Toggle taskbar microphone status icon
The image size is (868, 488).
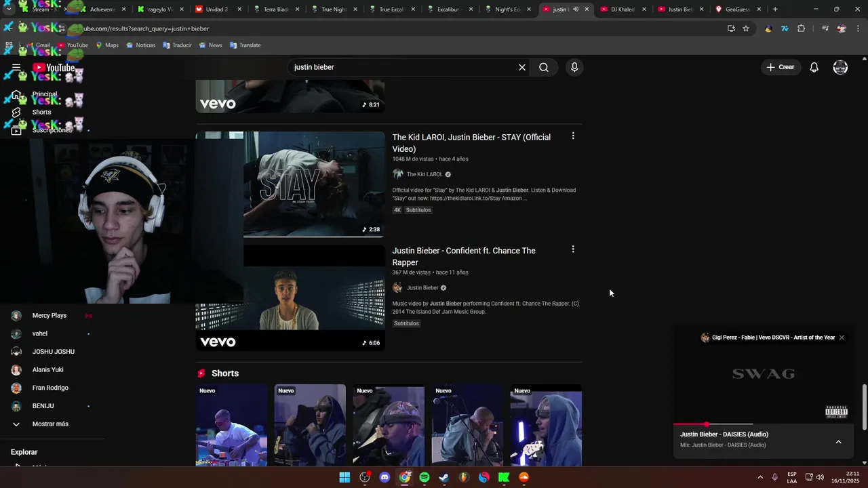tap(774, 477)
